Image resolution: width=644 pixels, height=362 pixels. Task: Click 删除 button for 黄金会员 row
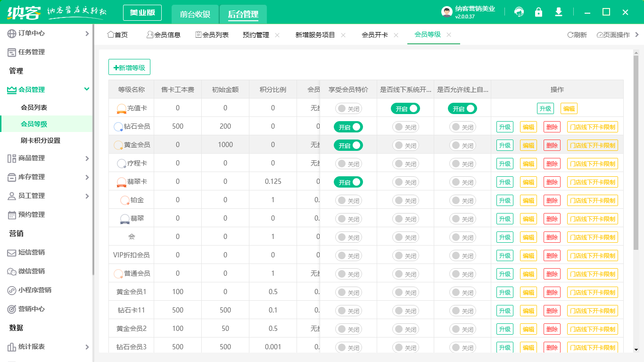552,145
